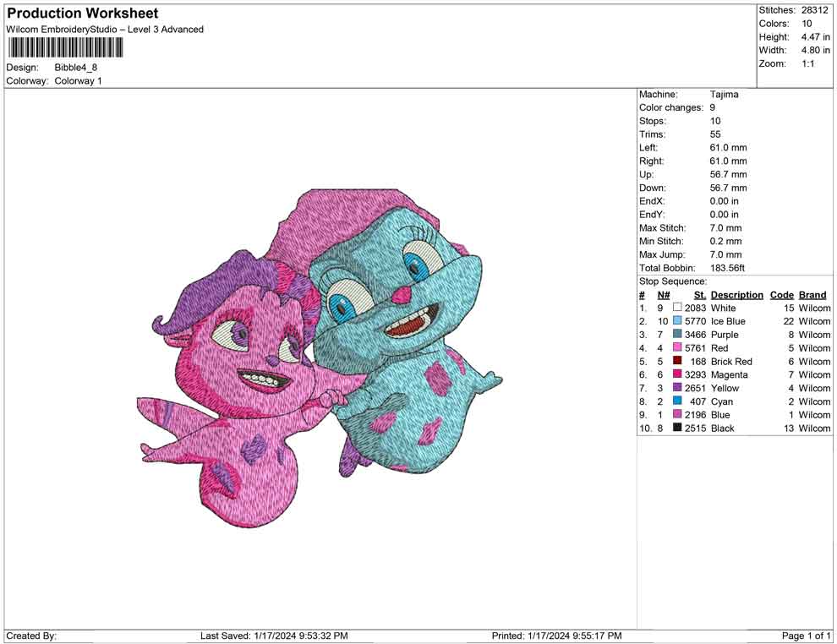This screenshot has height=644, width=837.
Task: Click stitch count '5770' in Ice Blue row
Action: (x=695, y=321)
